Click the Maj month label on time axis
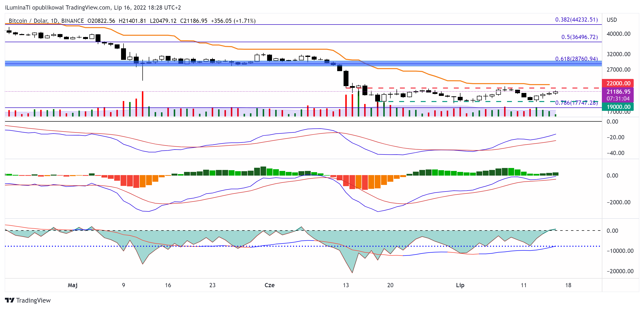This screenshot has width=644, height=309. coord(73,285)
